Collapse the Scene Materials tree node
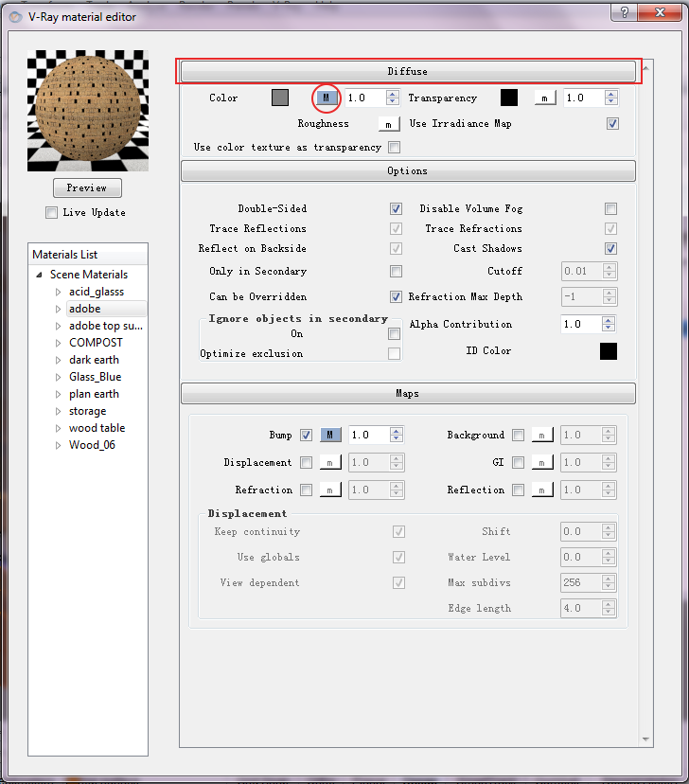This screenshot has width=689, height=784. 39,275
